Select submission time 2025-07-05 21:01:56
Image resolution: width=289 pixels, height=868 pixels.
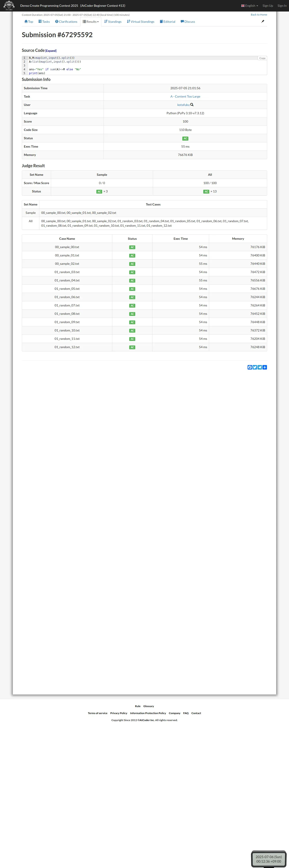(x=185, y=88)
